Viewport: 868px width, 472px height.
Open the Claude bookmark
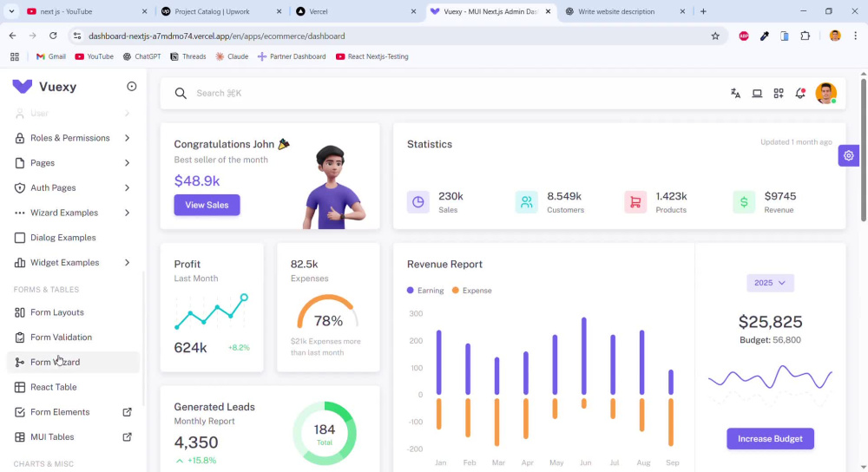coord(232,56)
